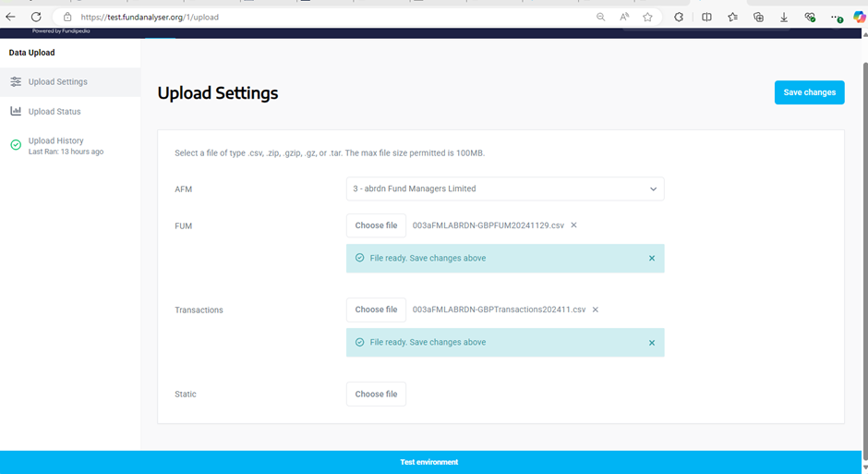Choose a file for the Static field
The image size is (868, 474).
tap(376, 395)
